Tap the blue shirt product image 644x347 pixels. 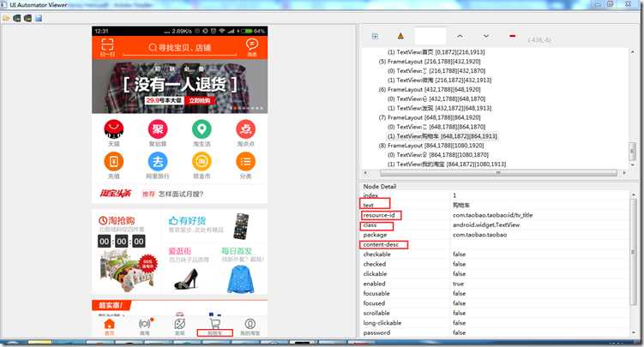point(241,279)
